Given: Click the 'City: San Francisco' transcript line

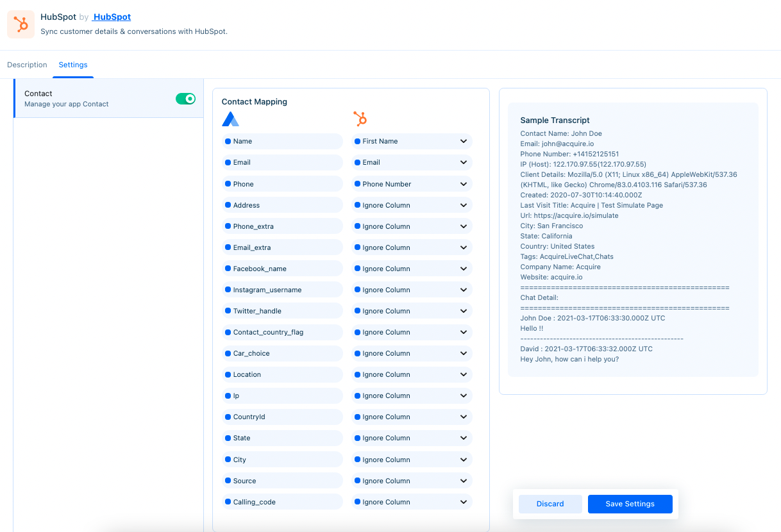Looking at the screenshot, I should (552, 226).
